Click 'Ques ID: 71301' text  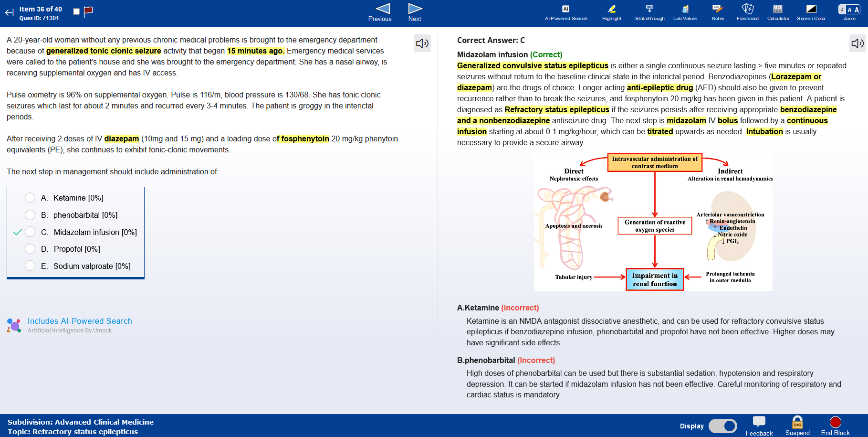pos(39,18)
